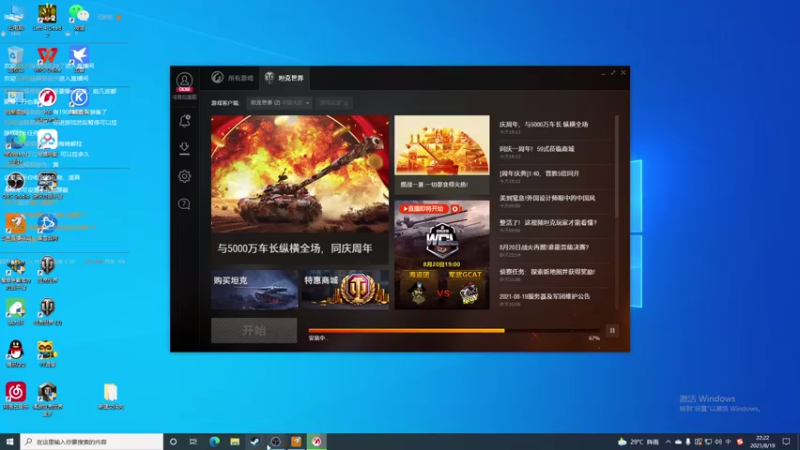The image size is (800, 450).
Task: Open the weather widget showing 29°C
Action: coord(638,442)
